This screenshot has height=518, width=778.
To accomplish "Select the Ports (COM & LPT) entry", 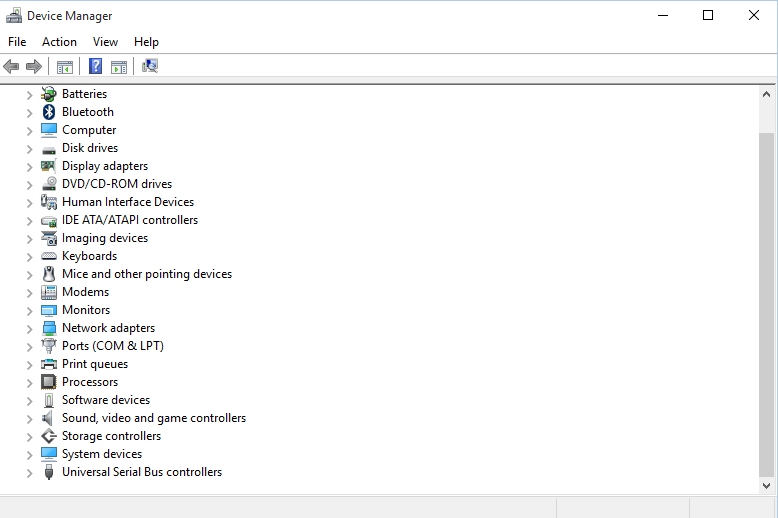I will (x=113, y=346).
